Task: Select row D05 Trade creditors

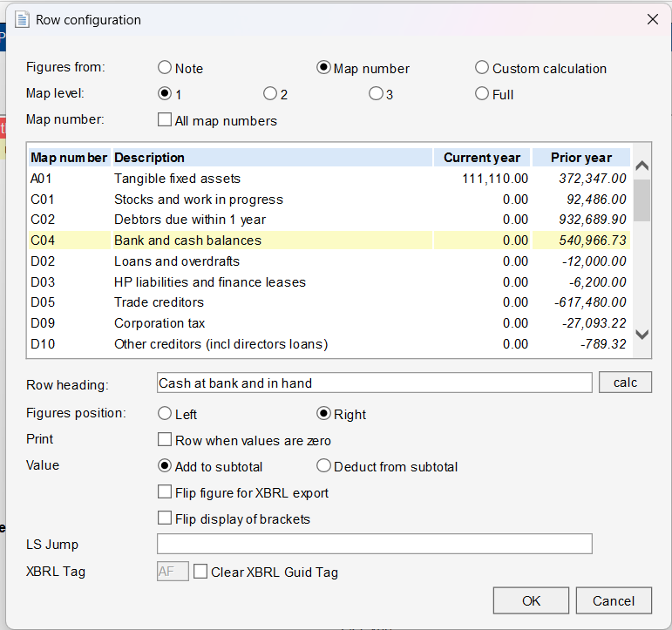Action: [x=329, y=302]
